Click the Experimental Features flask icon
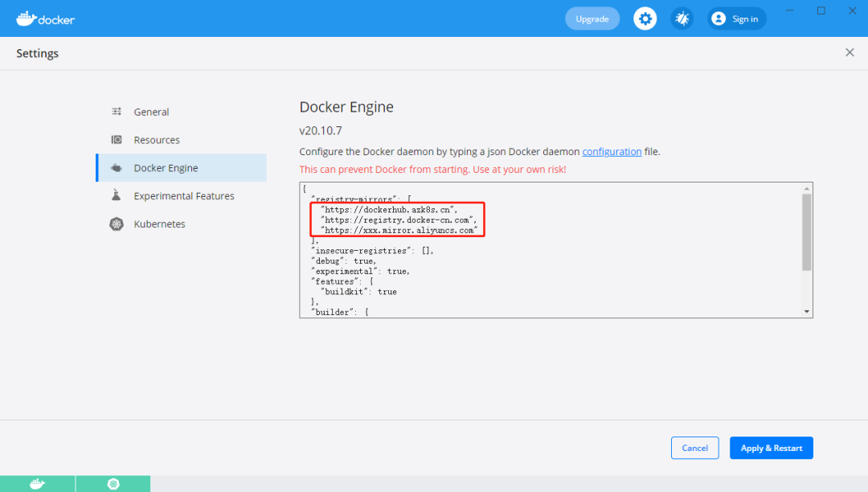868x492 pixels. [x=117, y=195]
